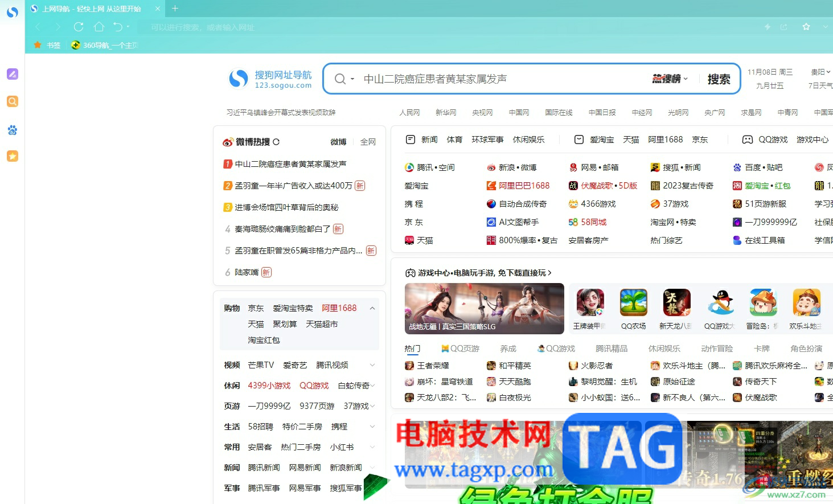Switch to the 全网 tab in Weibo hot search
The image size is (833, 504).
(x=368, y=141)
